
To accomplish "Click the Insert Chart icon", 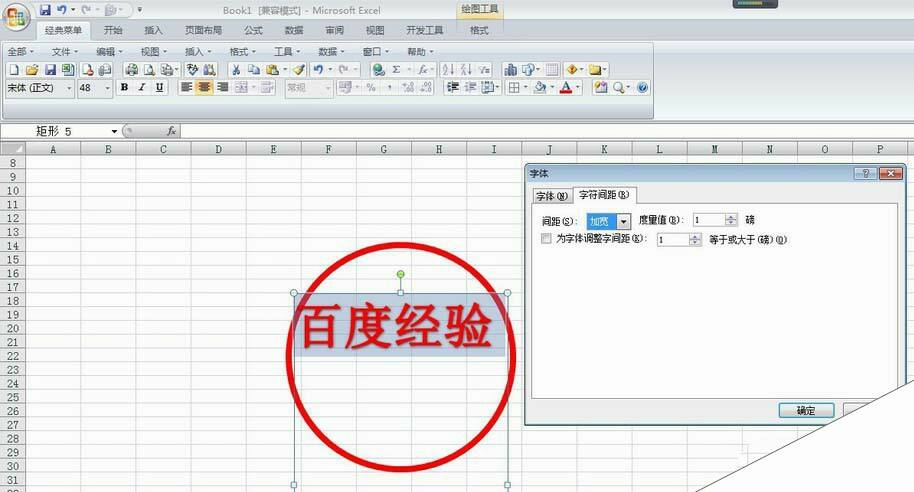I will click(511, 70).
